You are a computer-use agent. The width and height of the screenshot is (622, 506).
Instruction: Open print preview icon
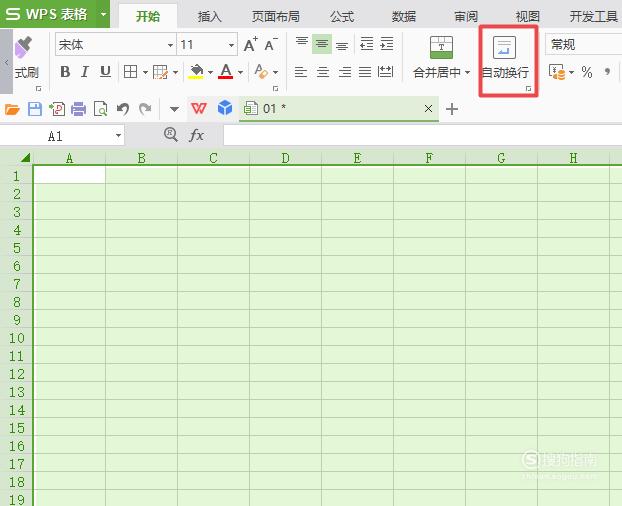coord(100,109)
